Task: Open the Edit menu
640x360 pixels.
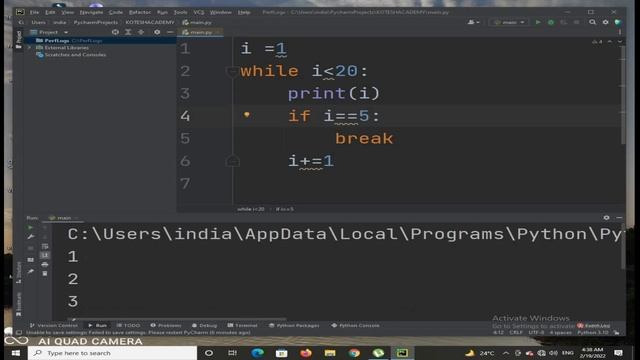Action: pos(50,12)
